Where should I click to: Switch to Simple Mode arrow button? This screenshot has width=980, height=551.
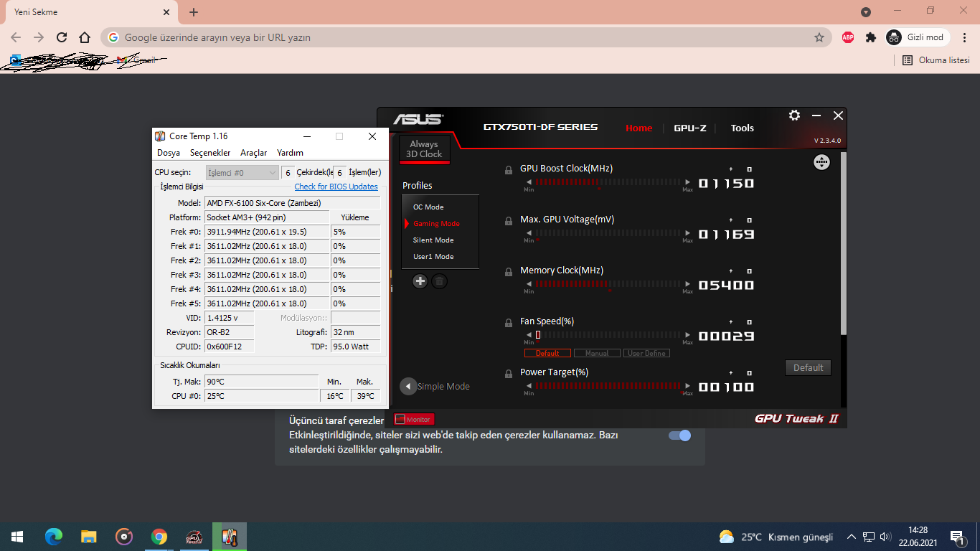tap(408, 386)
